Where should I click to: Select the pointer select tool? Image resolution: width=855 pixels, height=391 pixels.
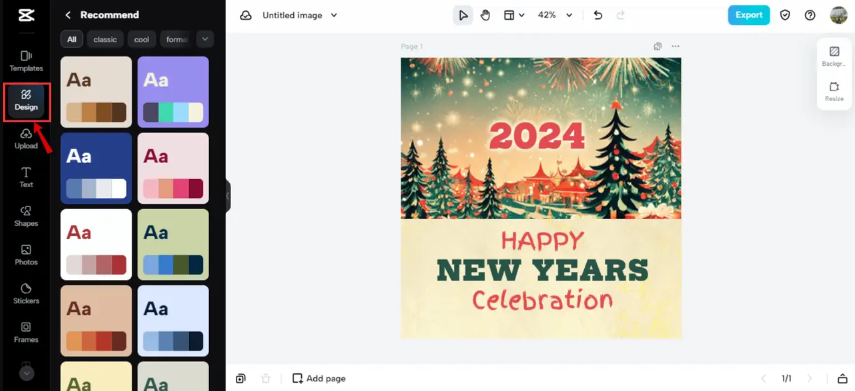pyautogui.click(x=463, y=15)
